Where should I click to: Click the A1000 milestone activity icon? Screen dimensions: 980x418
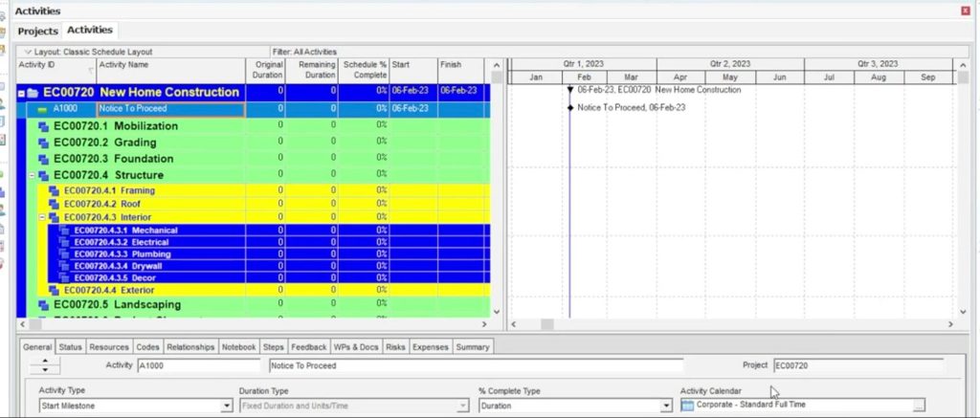[42, 109]
